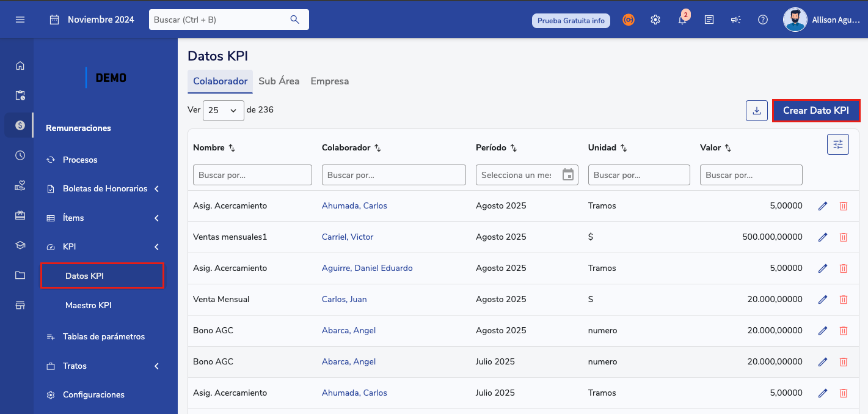Open the rows per page dropdown

coord(223,111)
